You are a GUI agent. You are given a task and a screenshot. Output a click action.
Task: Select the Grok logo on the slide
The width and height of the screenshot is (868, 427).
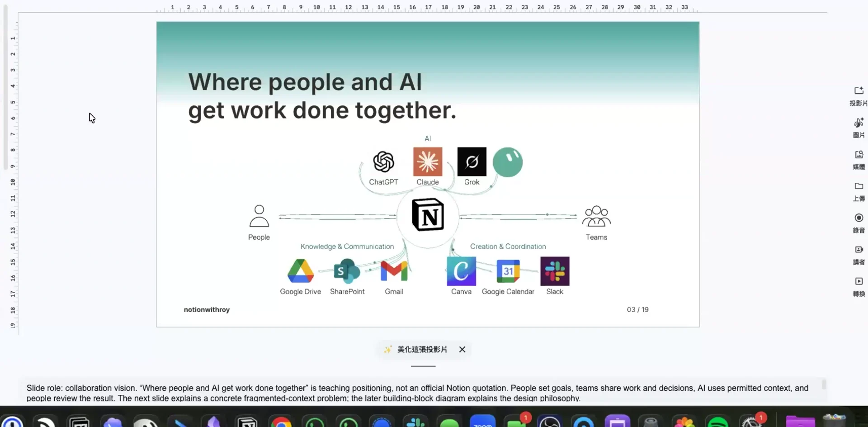[472, 161]
